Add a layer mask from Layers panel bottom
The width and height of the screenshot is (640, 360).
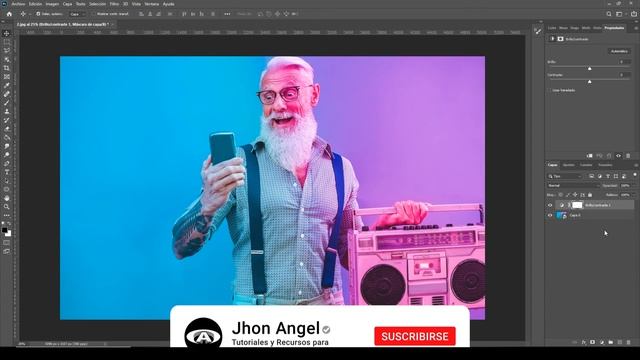[x=593, y=342]
